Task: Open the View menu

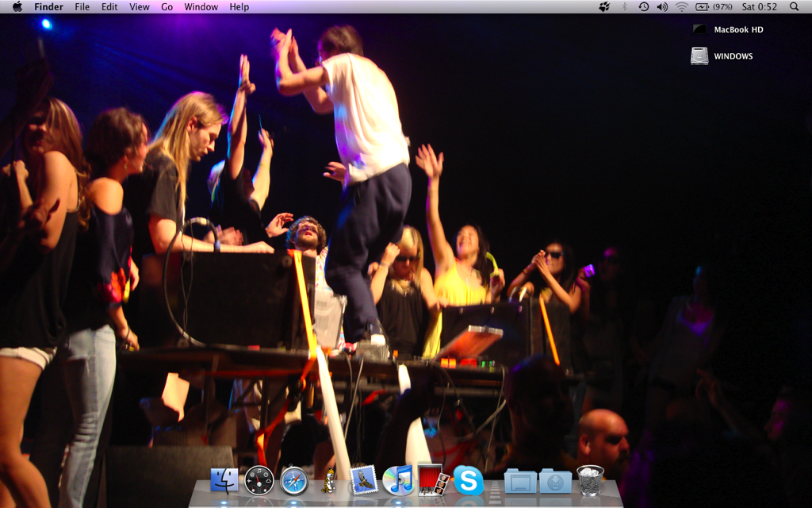Action: click(x=140, y=6)
